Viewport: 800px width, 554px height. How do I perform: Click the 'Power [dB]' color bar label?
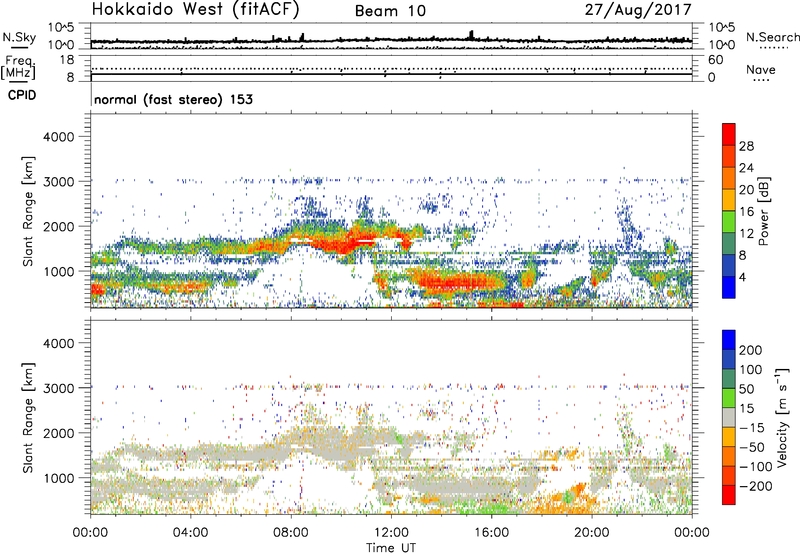[x=763, y=211]
